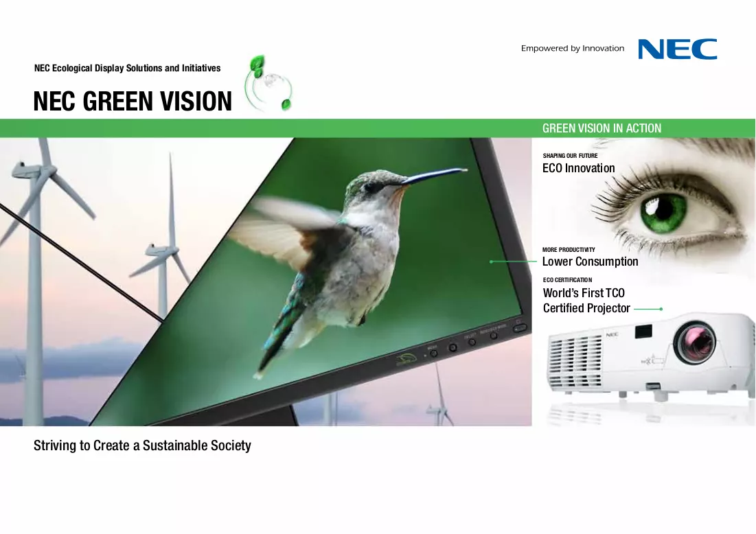Select the ECO Innovation heading
756x534 pixels.
(579, 168)
